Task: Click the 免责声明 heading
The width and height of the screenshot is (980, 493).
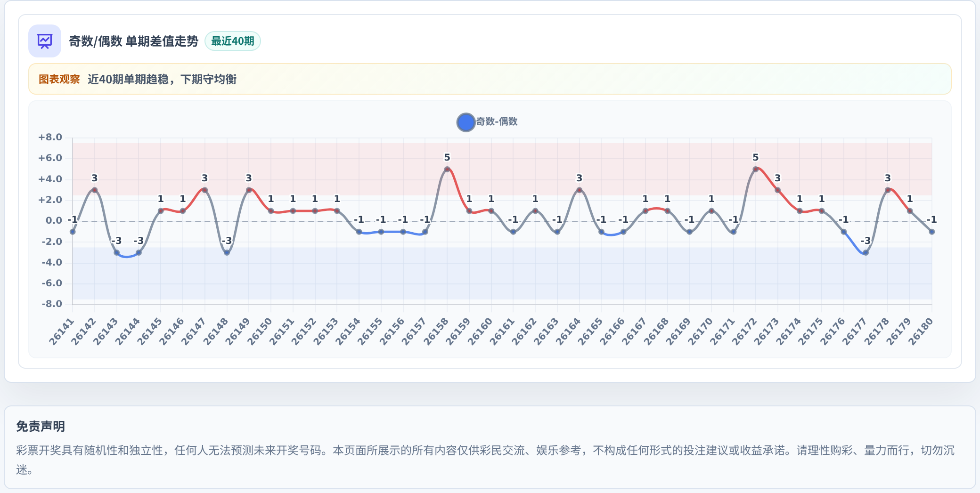Action: click(x=41, y=427)
